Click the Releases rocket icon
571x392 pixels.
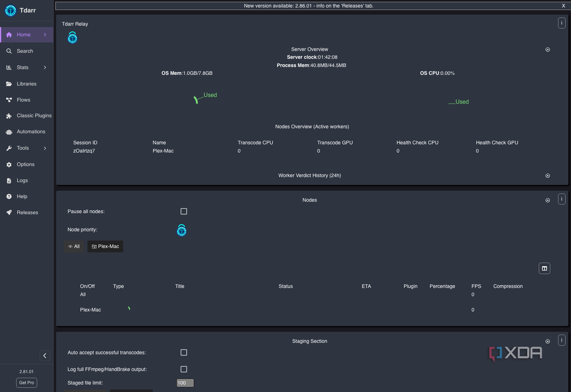[x=9, y=213]
